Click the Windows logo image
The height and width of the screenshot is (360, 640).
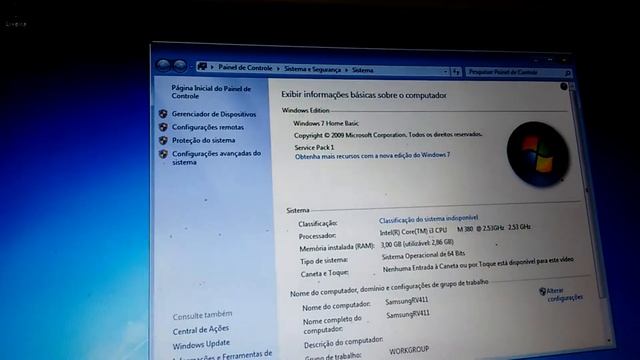click(538, 155)
